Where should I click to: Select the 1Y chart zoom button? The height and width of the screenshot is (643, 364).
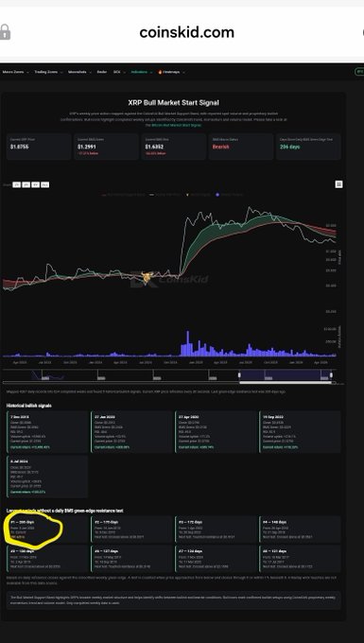pyautogui.click(x=16, y=184)
